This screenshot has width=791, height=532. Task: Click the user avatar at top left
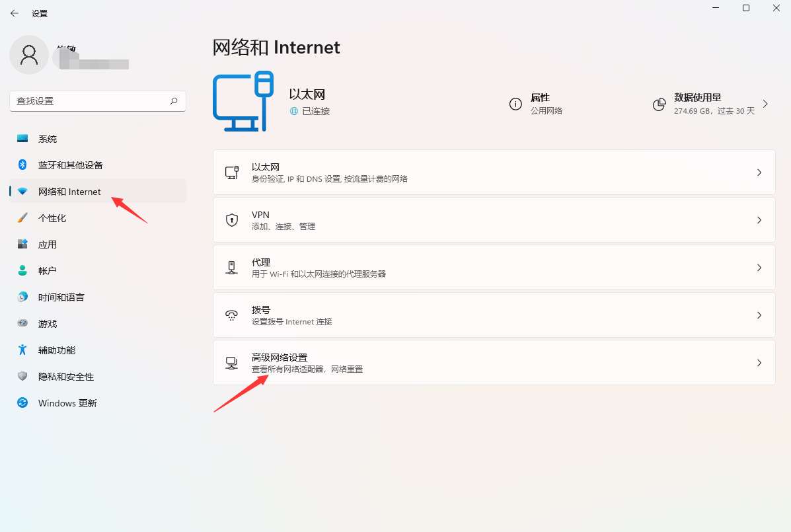click(x=28, y=55)
